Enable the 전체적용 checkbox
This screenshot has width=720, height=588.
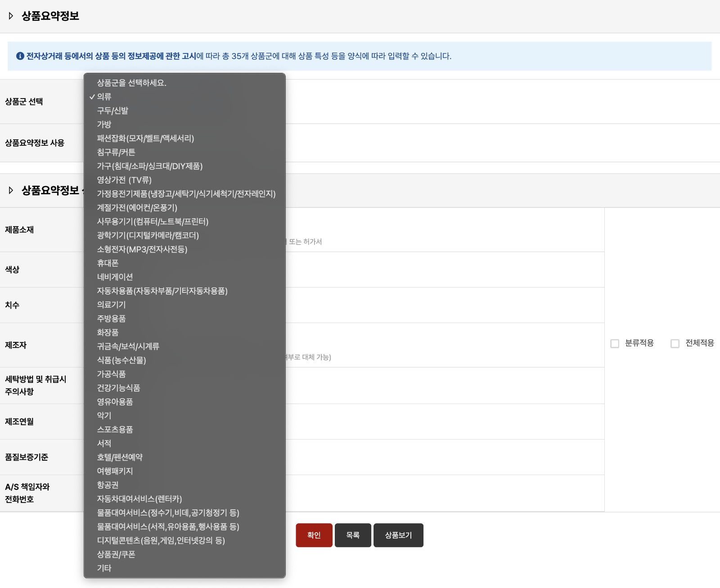675,343
